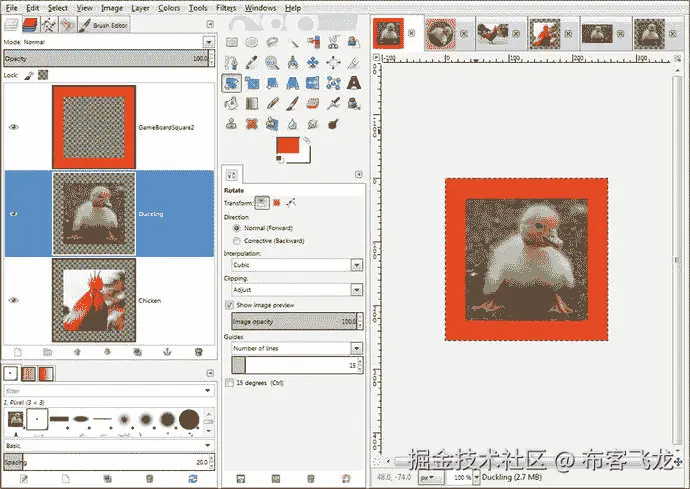Select the Perspective tool
Image resolution: width=690 pixels, height=489 pixels.
pos(293,83)
